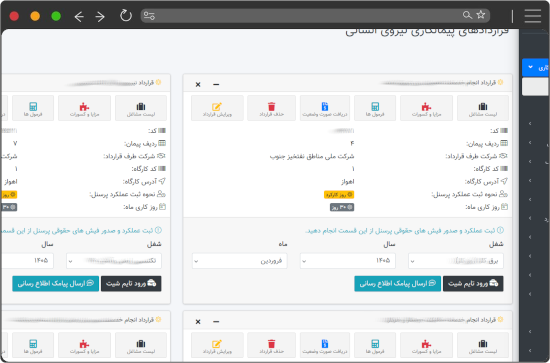Click دریافت صورت وضعیت in bottom-right contract card
This screenshot has height=363, width=550.
coord(325,345)
